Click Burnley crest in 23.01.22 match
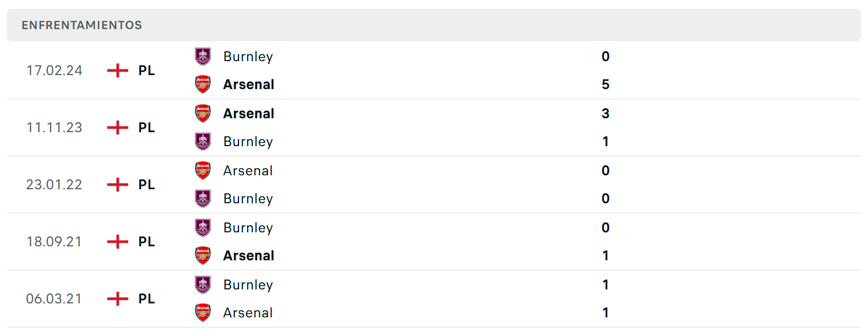The image size is (868, 336). (x=203, y=199)
